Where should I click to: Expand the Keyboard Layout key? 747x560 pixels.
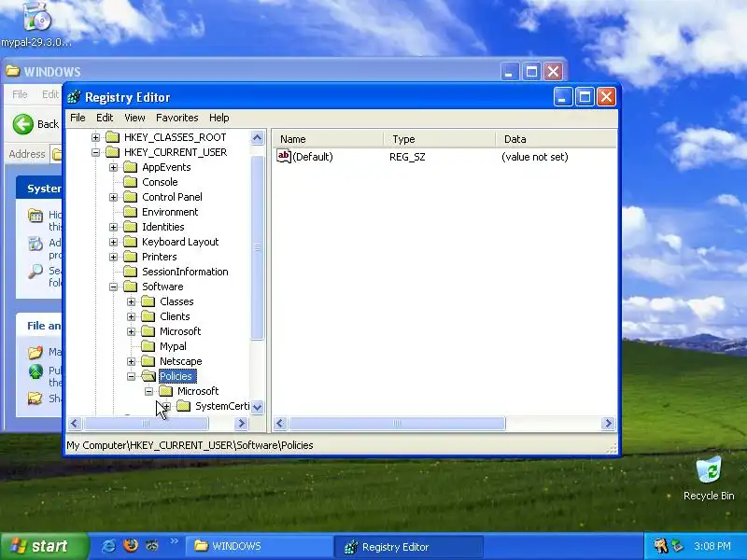tap(113, 242)
